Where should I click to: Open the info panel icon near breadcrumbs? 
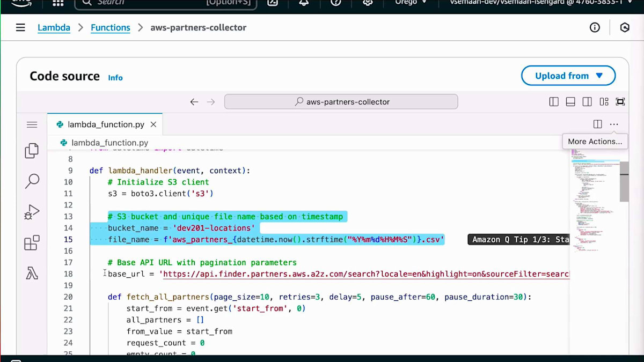(x=595, y=27)
